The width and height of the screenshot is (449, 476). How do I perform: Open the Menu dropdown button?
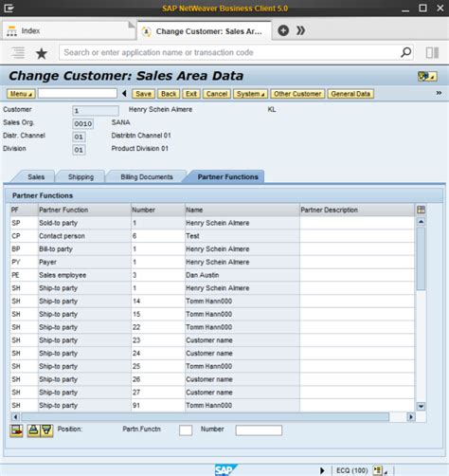tap(21, 94)
